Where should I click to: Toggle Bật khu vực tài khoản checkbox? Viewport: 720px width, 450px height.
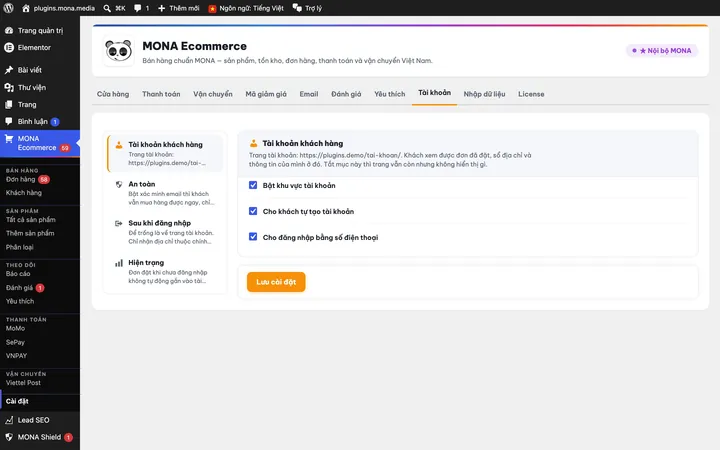coord(253,185)
